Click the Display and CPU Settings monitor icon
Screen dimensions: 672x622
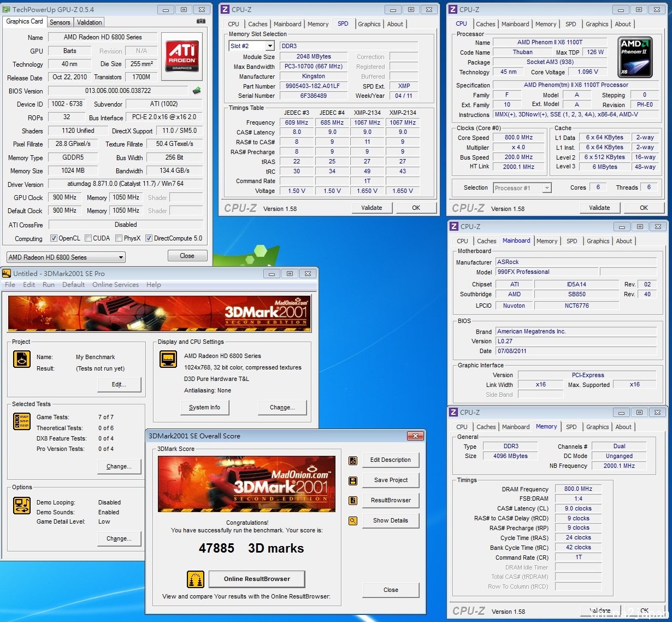pyautogui.click(x=168, y=359)
